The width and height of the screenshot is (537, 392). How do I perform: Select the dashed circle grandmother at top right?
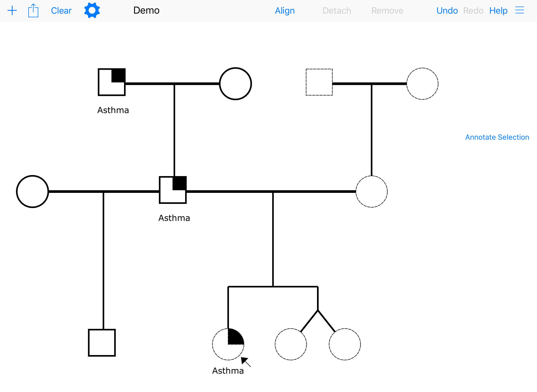pos(422,84)
